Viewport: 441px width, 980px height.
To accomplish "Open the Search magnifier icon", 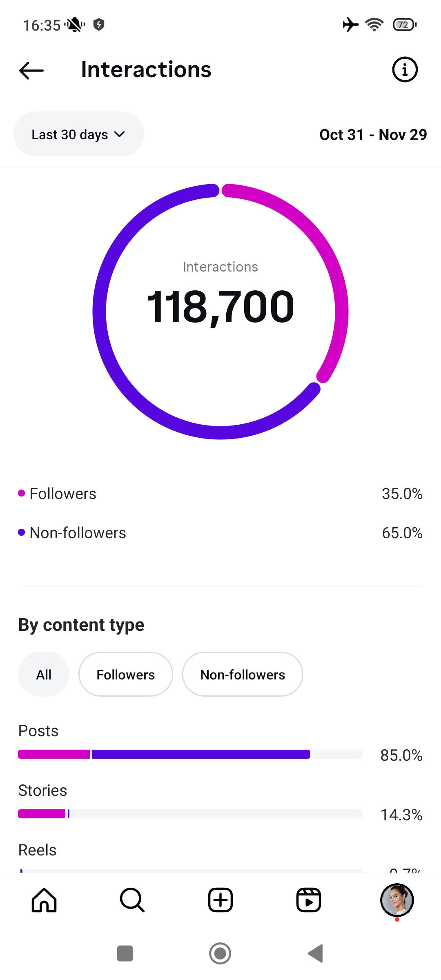I will coord(132,900).
